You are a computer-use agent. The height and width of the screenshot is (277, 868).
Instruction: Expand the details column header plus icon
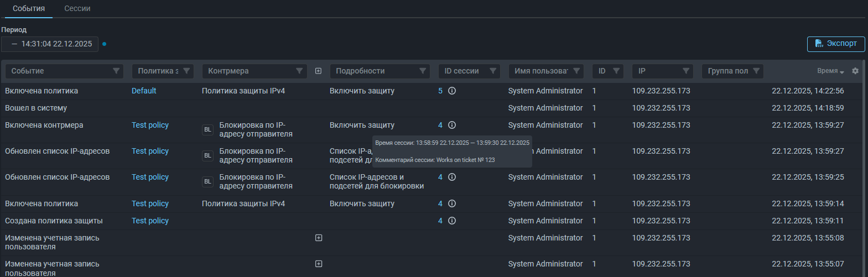pos(318,71)
